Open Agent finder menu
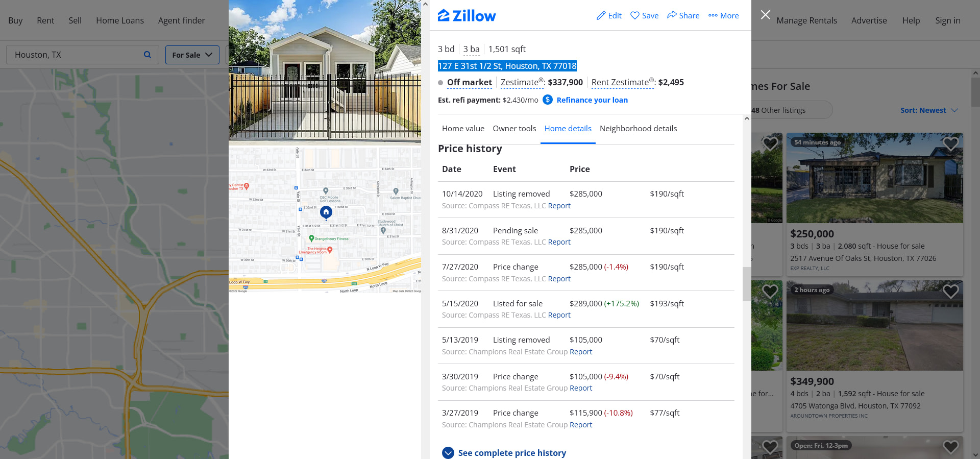980x459 pixels. (x=182, y=20)
